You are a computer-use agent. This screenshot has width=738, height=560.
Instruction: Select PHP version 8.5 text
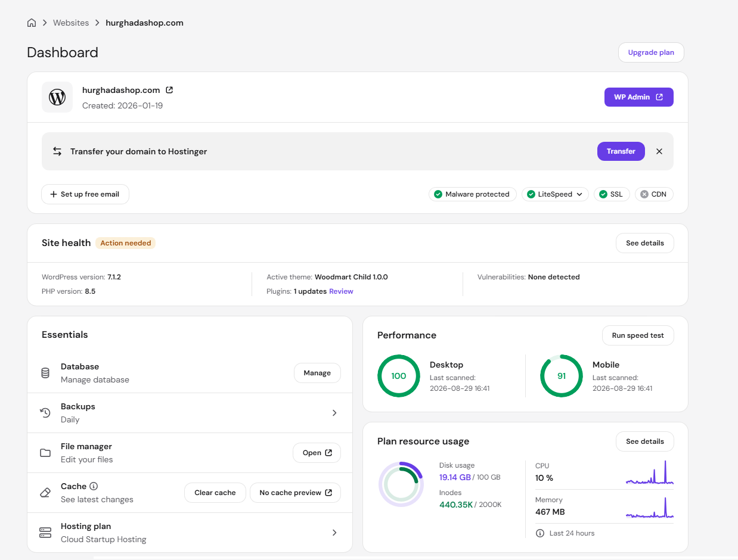point(69,291)
